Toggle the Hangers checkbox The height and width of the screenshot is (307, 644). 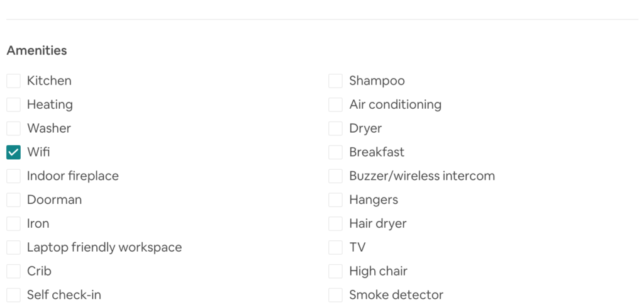point(336,200)
